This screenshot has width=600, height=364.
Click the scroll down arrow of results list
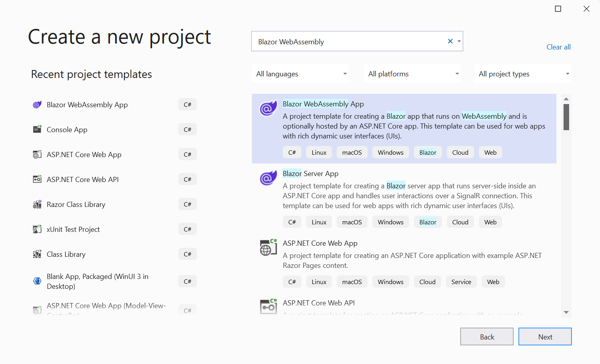[x=566, y=313]
